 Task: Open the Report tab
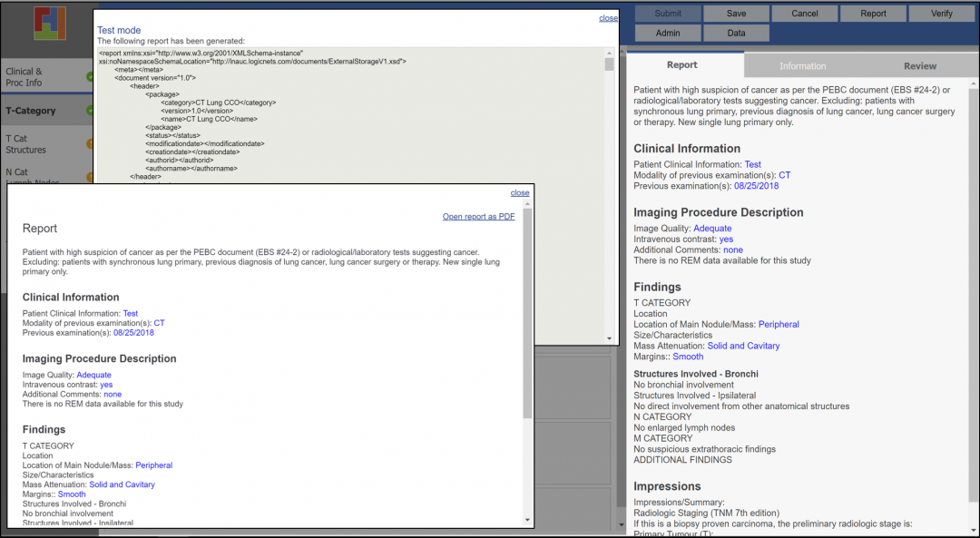(x=682, y=64)
